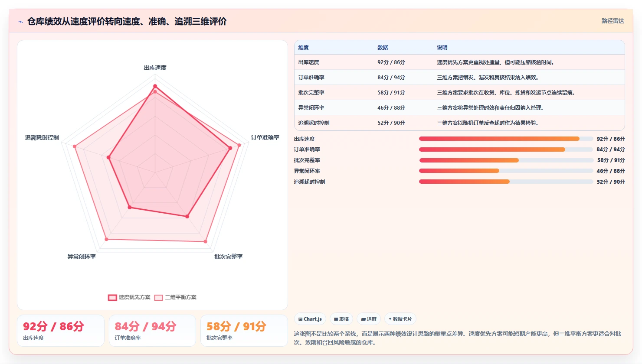Screen dimensions: 642x364
Task: Click the 追溯耗时控制 radar axis label
Action: point(42,137)
